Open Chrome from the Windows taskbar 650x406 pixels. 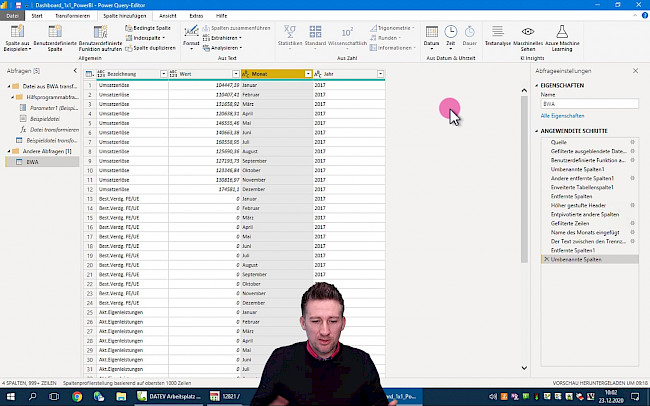pos(79,397)
